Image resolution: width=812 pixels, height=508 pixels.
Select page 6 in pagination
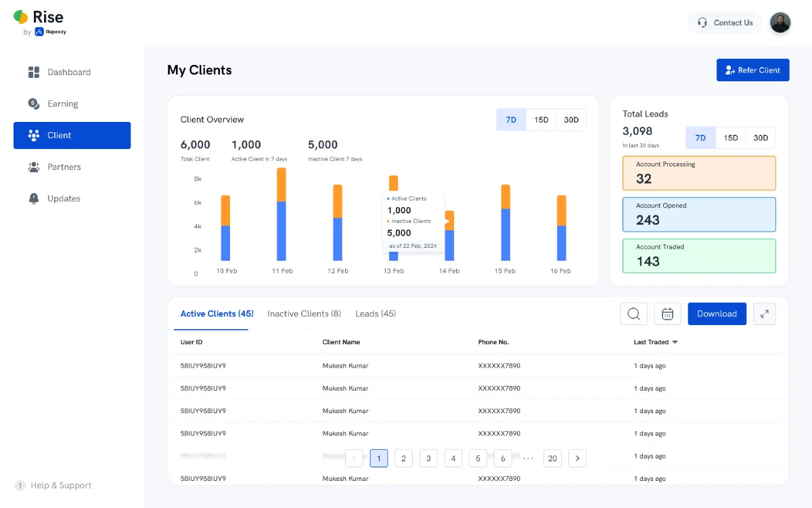point(503,459)
